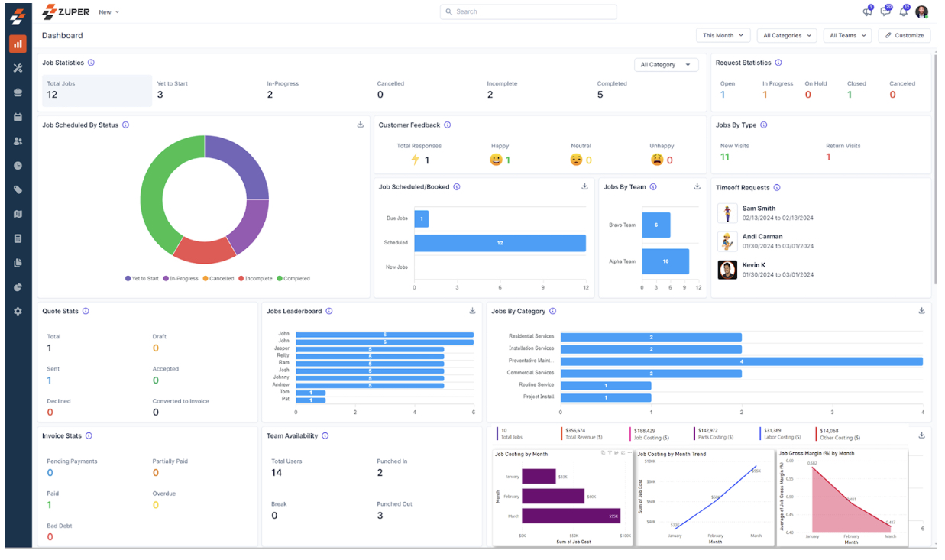Download the Job Scheduled By Status chart

(x=361, y=125)
